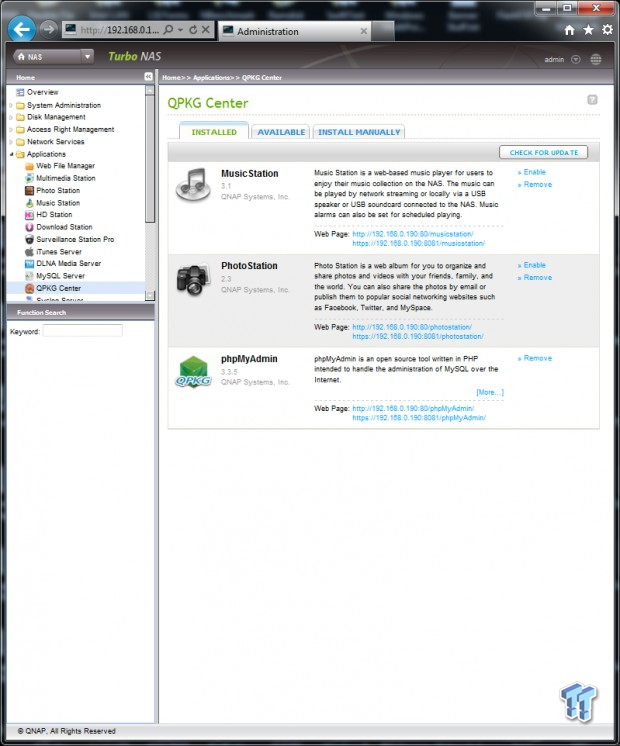Viewport: 620px width, 746px height.
Task: Remove the Photo Station package
Action: tap(538, 277)
